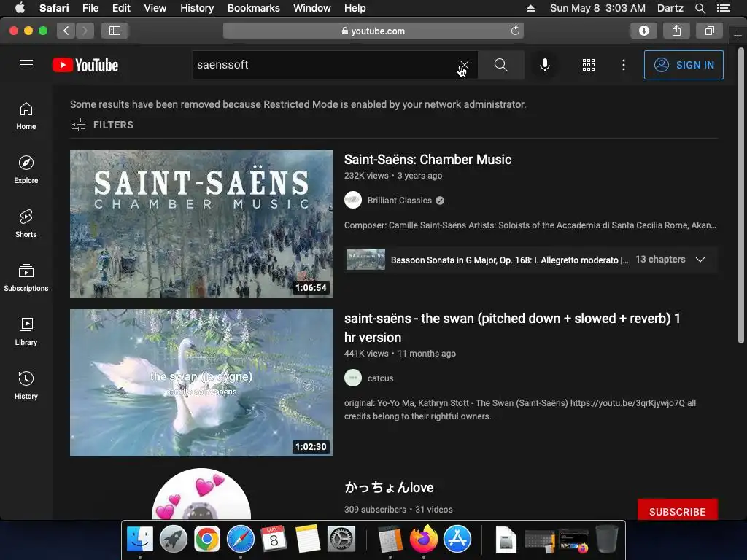
Task: Launch Google Chrome from the Dock
Action: point(206,539)
